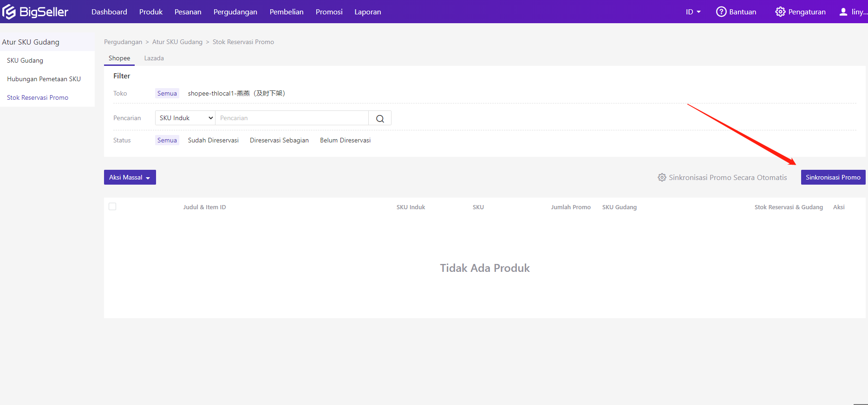Click the Bantuan help question-mark icon
Viewport: 868px width, 405px height.
coord(721,12)
